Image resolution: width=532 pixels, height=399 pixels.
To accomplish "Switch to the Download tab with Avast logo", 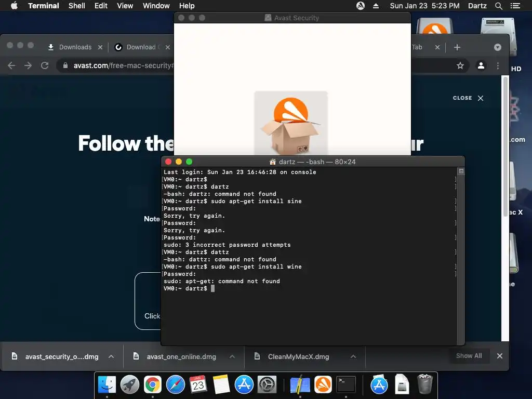I will [x=141, y=47].
